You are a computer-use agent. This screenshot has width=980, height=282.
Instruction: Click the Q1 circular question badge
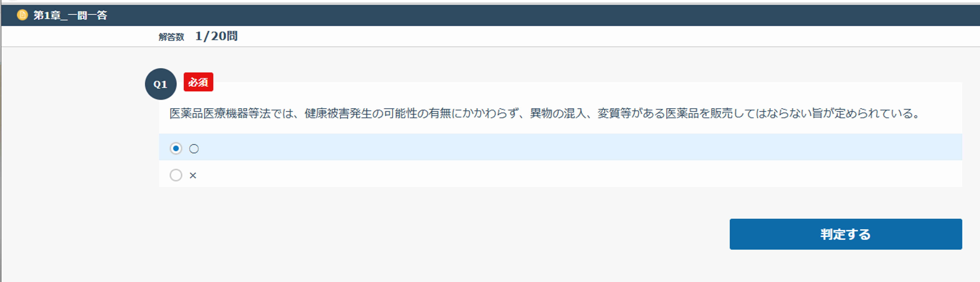[x=160, y=84]
